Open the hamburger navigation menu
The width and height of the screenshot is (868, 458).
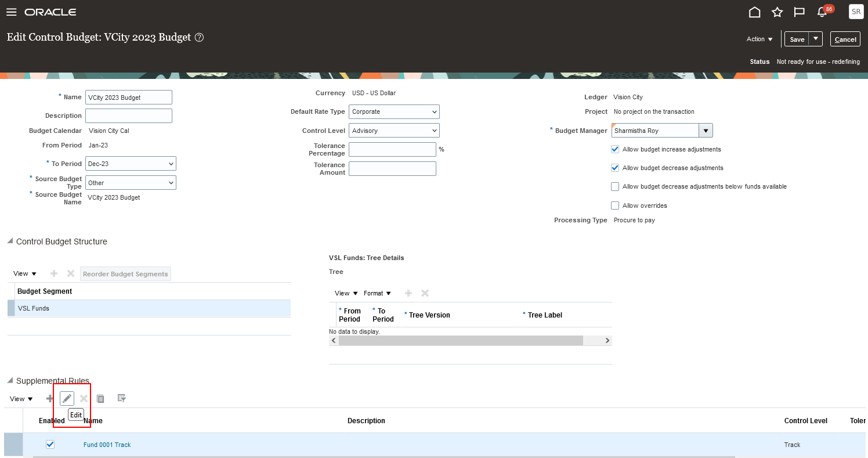[12, 12]
